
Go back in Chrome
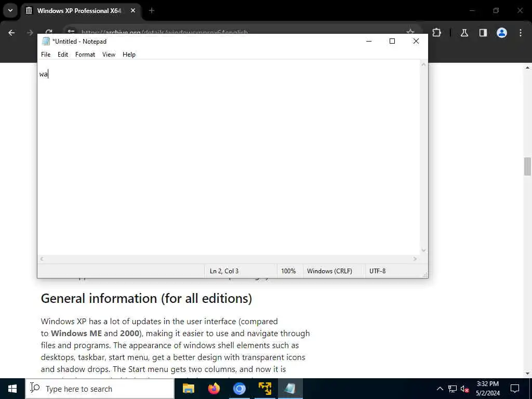pos(11,33)
